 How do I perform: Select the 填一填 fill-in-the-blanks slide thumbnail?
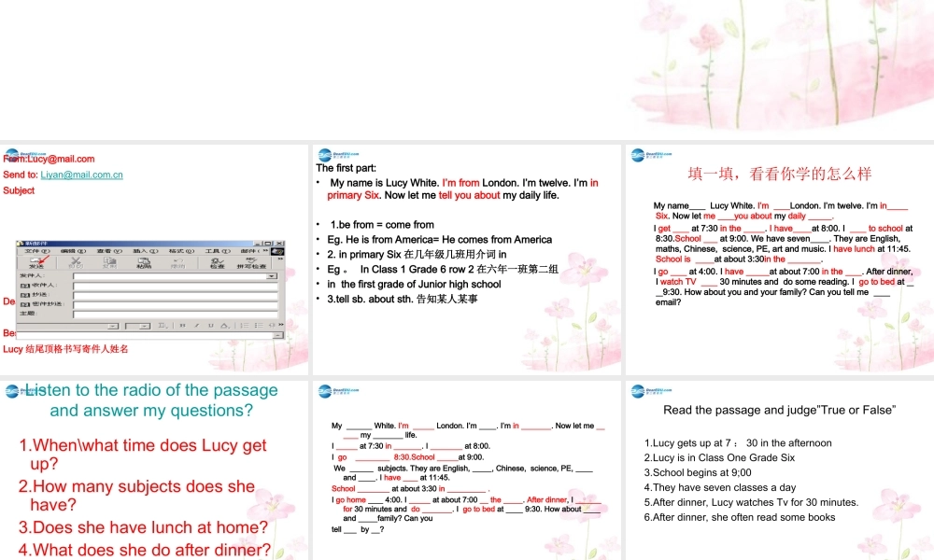(779, 259)
